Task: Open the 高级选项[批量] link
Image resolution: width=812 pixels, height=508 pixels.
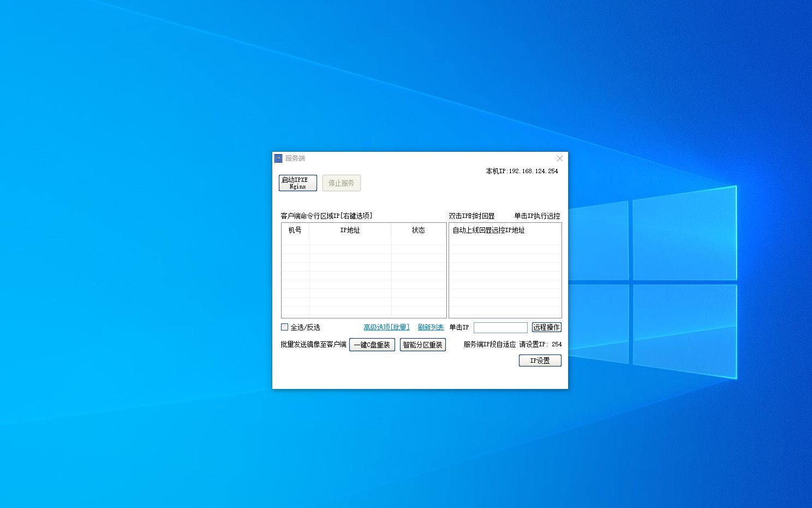Action: 386,327
